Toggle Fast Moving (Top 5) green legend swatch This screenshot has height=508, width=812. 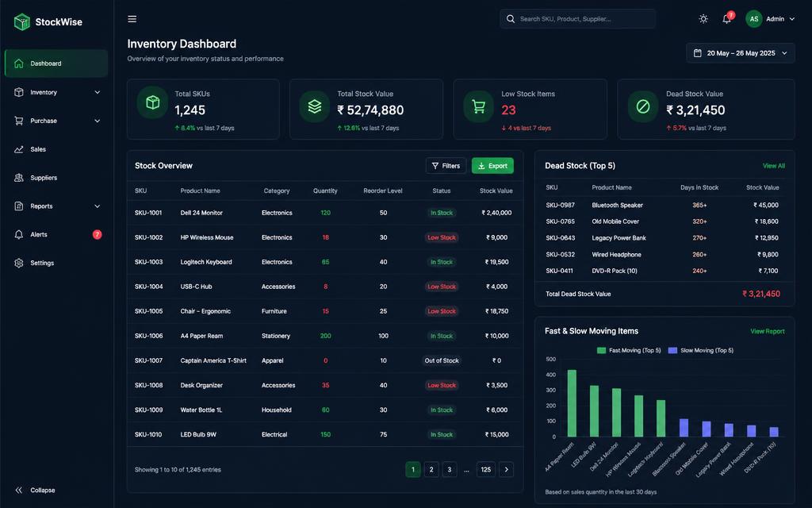pos(601,350)
